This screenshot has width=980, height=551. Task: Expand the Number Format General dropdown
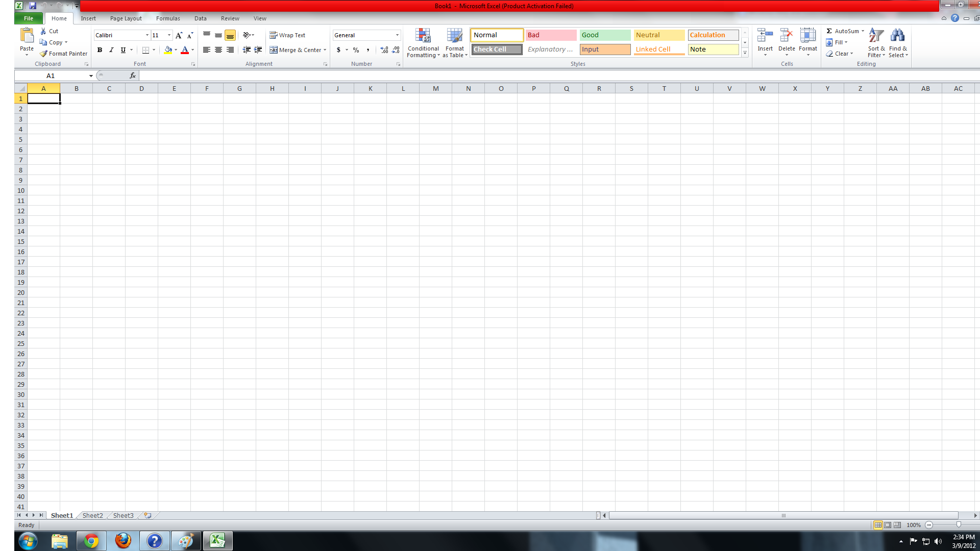(397, 35)
